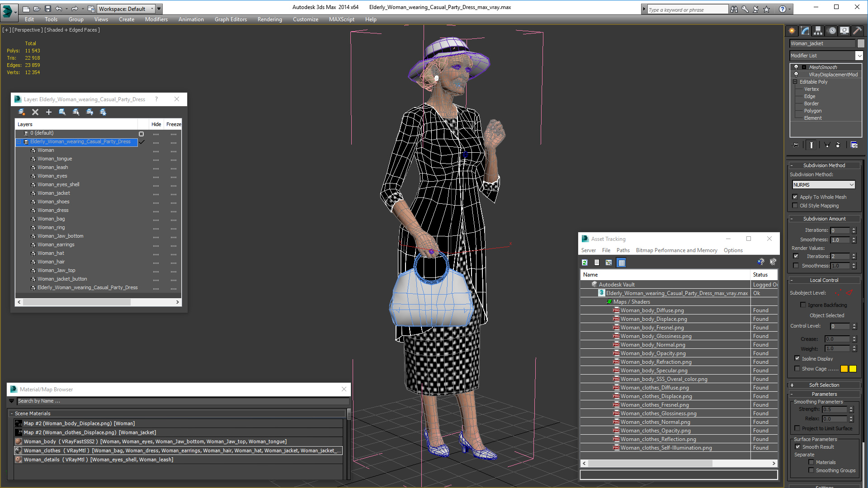Click the Hide column header in Layer dialog
This screenshot has width=868, height=488.
click(156, 124)
